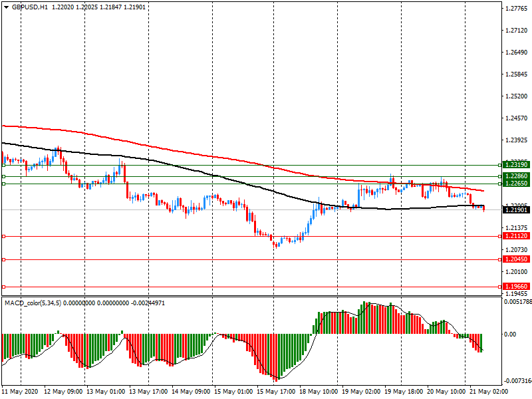
Task: Click the 1.23925 price axis label
Action: point(517,140)
